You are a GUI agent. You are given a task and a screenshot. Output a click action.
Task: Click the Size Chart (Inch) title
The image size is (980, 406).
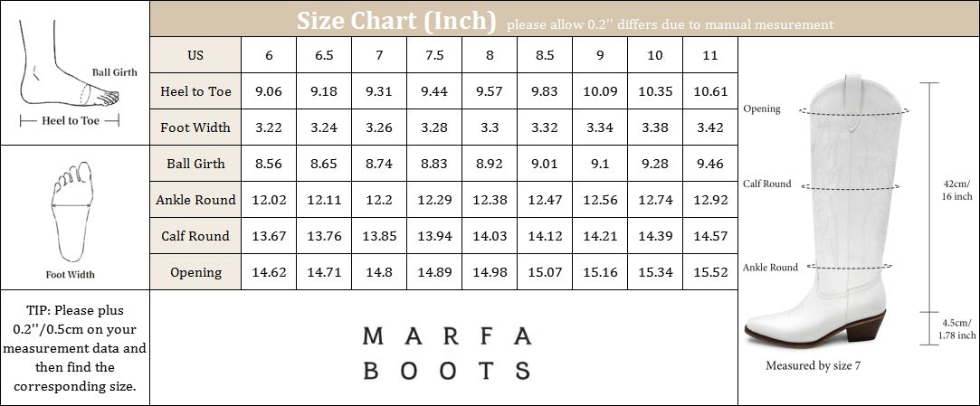(x=396, y=19)
